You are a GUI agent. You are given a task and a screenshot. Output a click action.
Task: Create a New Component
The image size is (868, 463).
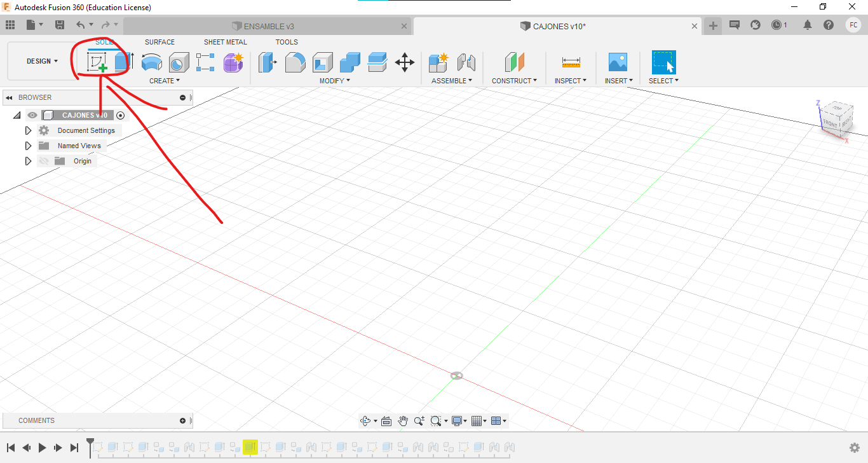tap(439, 62)
